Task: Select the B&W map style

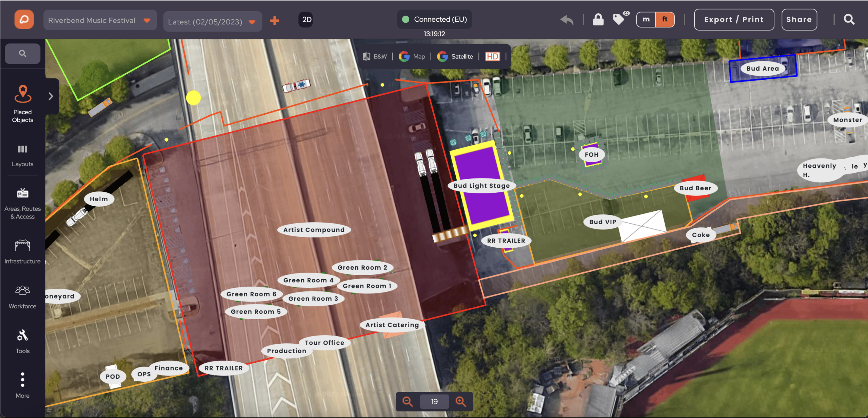Action: [375, 56]
